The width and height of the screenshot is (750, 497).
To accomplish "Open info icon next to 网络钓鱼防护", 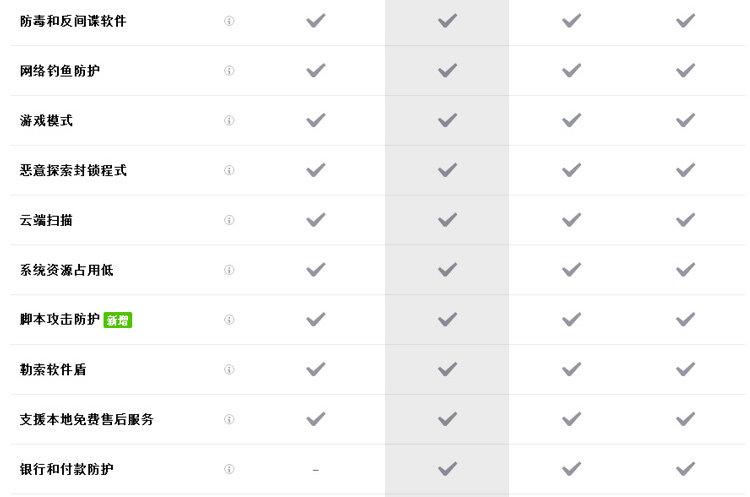I will click(x=229, y=71).
